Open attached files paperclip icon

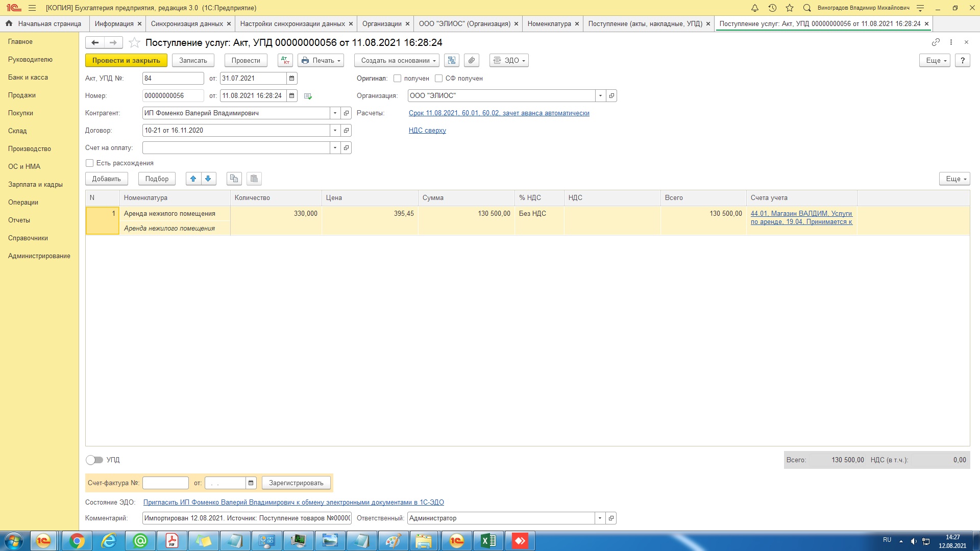tap(472, 61)
